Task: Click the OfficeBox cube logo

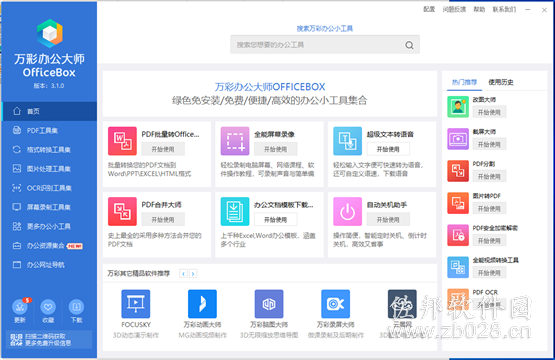Action: click(x=50, y=33)
